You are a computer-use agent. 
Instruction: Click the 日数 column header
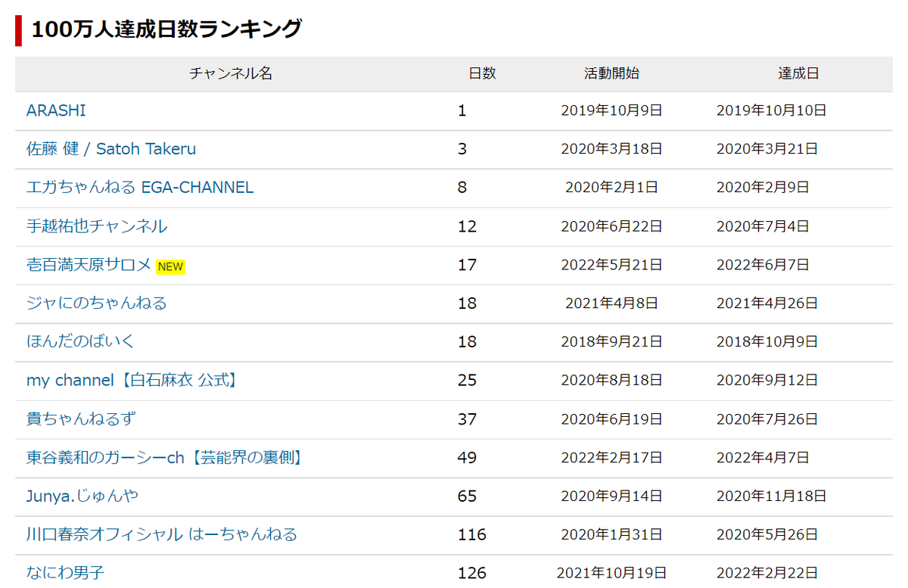pyautogui.click(x=483, y=73)
